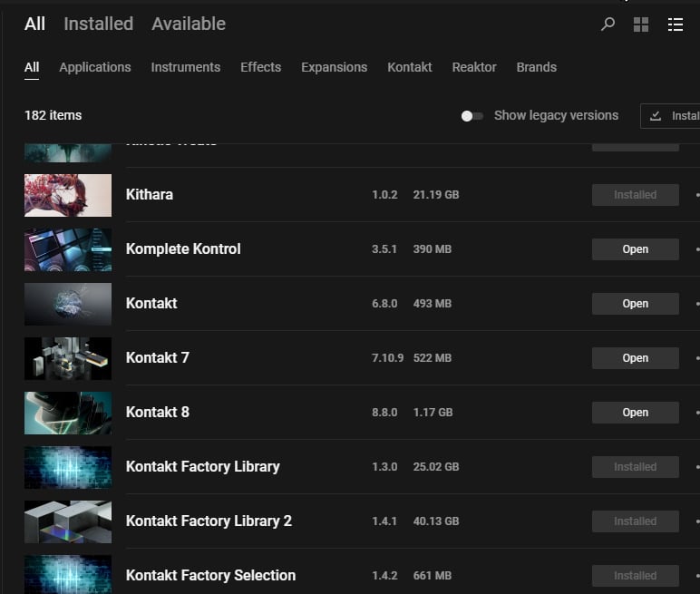Open Kontakt 7 application

point(636,358)
